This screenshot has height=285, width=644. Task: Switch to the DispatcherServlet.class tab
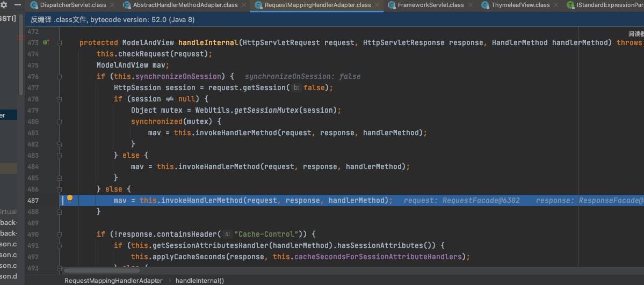pos(73,5)
